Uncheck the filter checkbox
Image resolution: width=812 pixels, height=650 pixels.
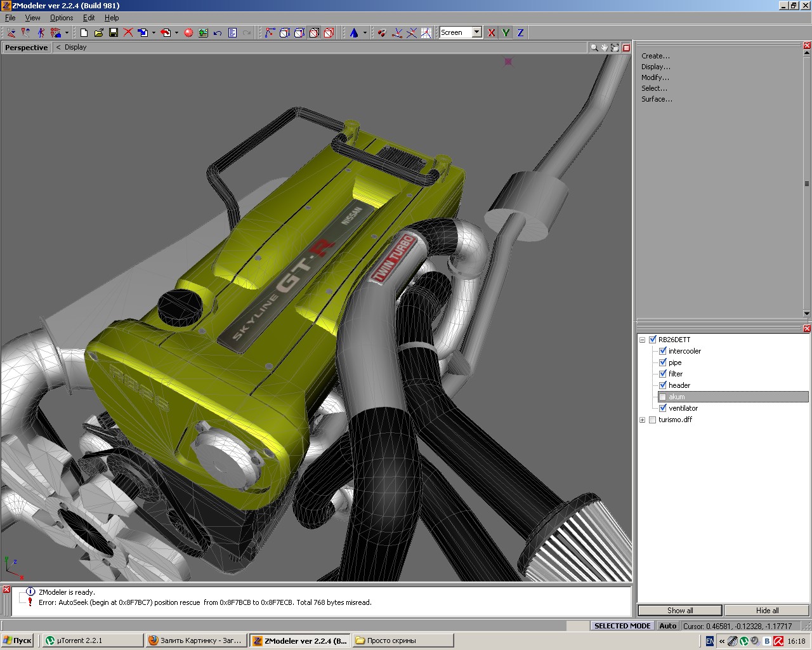(x=663, y=374)
